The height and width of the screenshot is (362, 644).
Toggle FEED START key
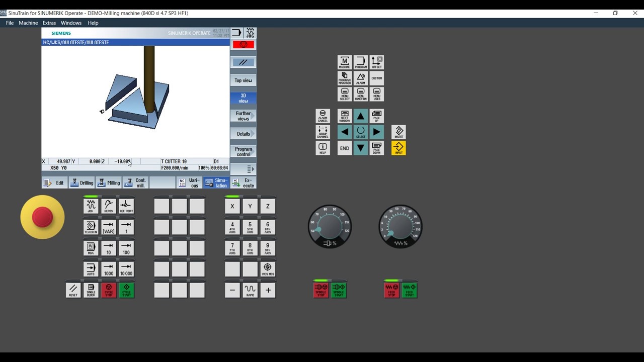(410, 290)
